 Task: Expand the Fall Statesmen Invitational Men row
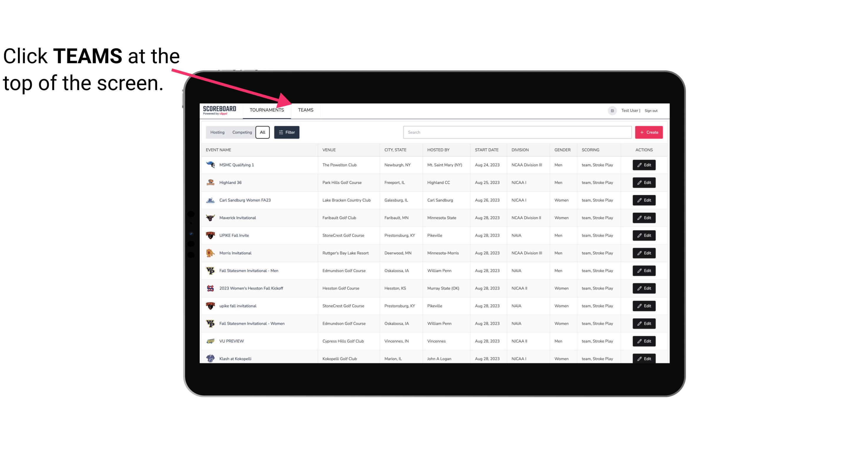coord(432,270)
